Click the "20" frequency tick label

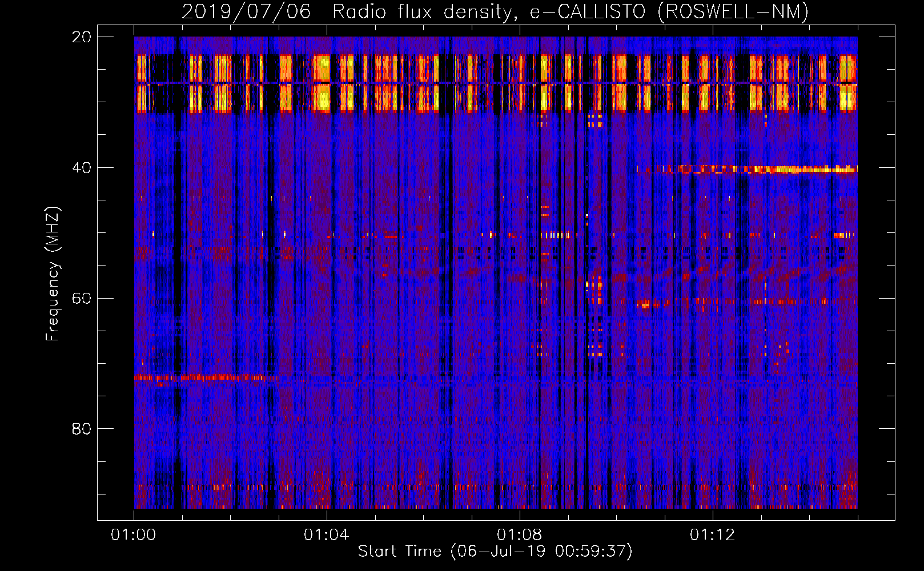[81, 37]
